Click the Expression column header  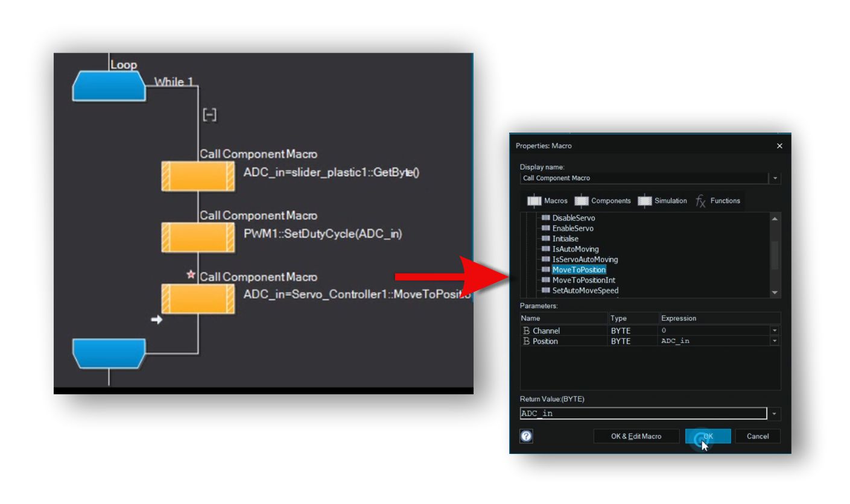coord(720,318)
